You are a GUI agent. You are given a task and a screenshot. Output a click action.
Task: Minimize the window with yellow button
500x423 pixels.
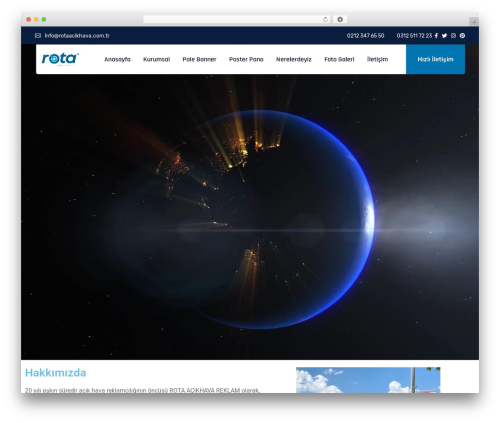36,20
